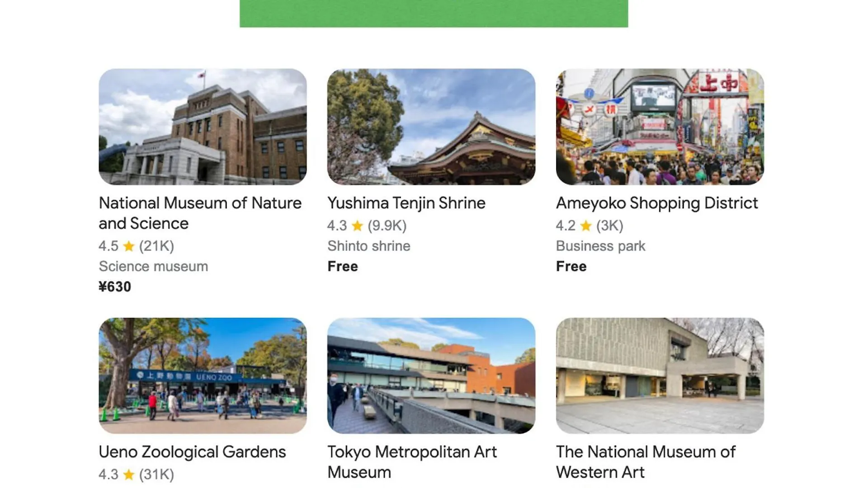Click the Tokyo Metropolitan Art Museum title
This screenshot has height=488, width=868.
tap(411, 462)
